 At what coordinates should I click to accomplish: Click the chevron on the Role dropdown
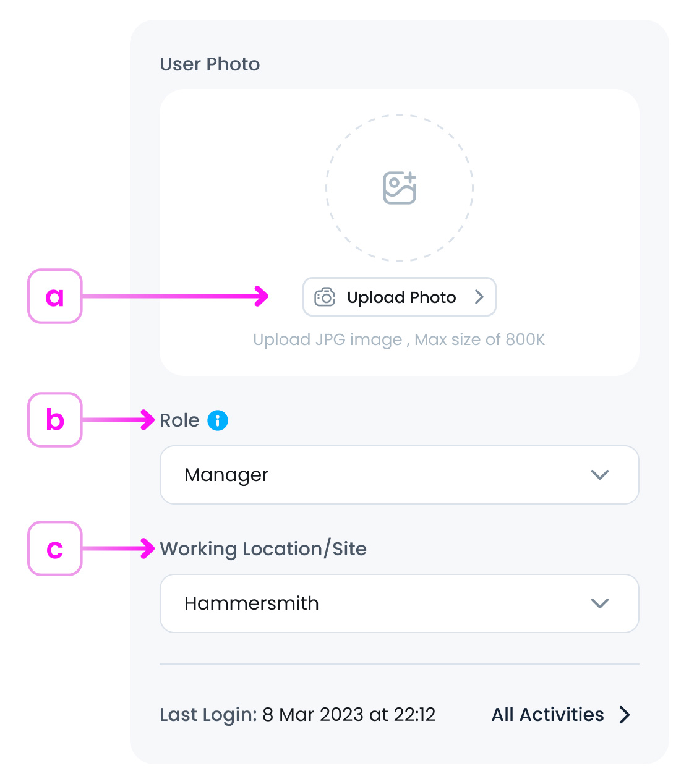tap(599, 475)
